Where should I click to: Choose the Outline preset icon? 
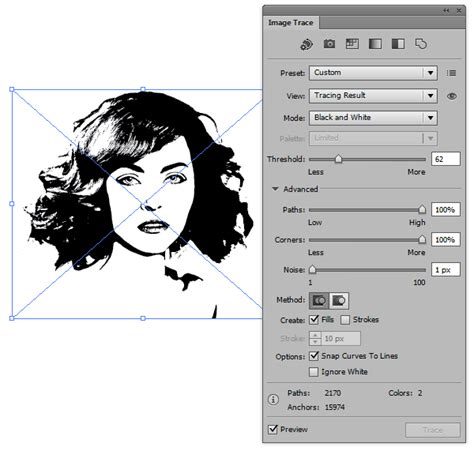click(421, 44)
